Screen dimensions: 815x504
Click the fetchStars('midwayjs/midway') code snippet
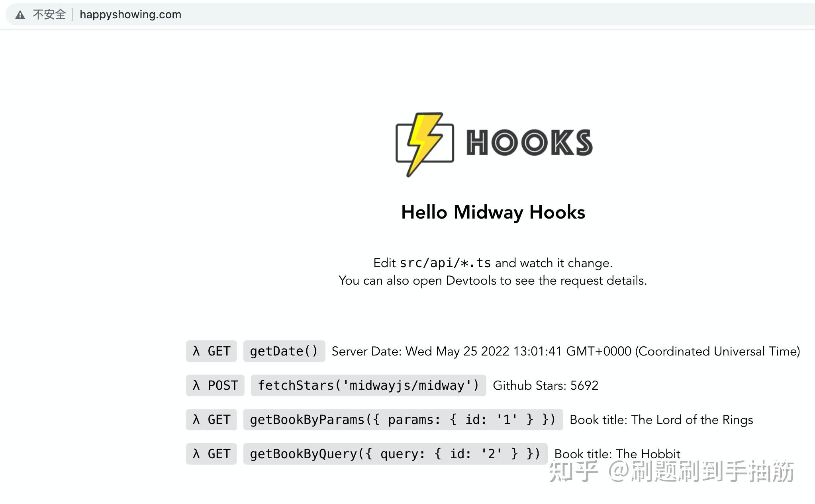point(368,385)
